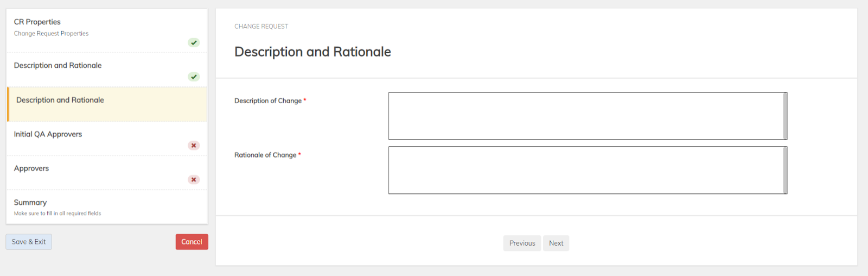Click green checkmark icon on CR Properties step
868x276 pixels.
tap(194, 42)
